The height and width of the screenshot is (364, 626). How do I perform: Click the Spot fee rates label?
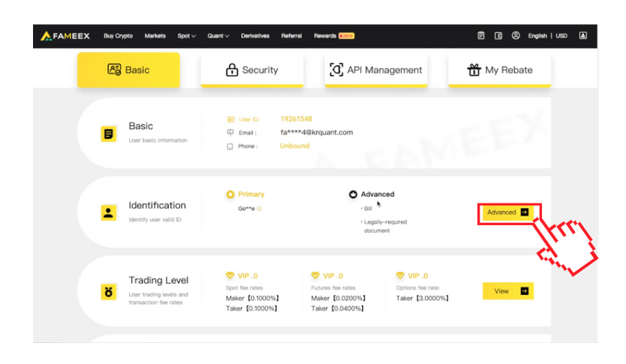coord(245,287)
